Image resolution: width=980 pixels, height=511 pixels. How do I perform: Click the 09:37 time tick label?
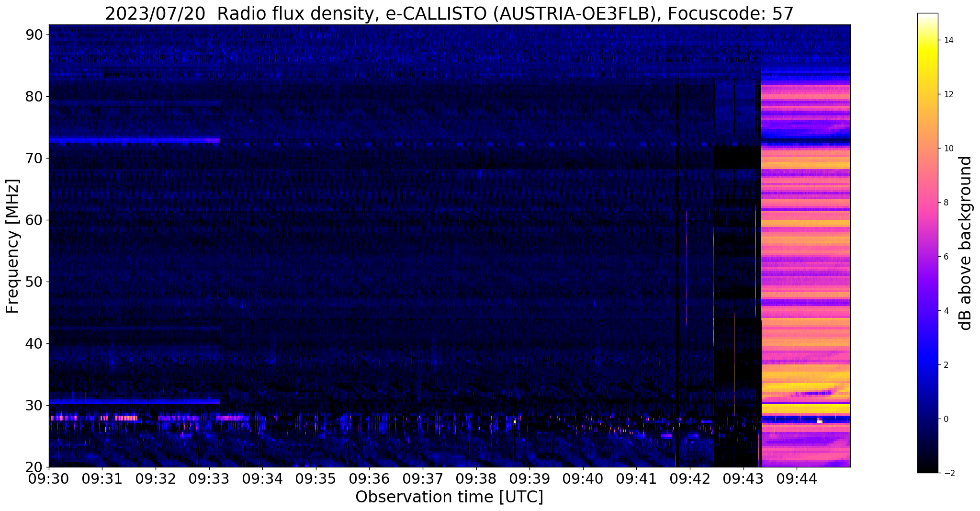tap(423, 478)
